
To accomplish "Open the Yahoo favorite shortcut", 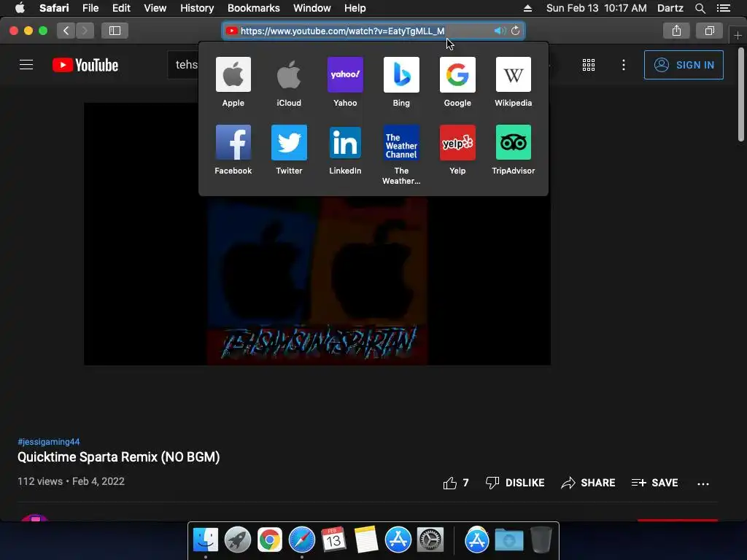I will point(345,82).
